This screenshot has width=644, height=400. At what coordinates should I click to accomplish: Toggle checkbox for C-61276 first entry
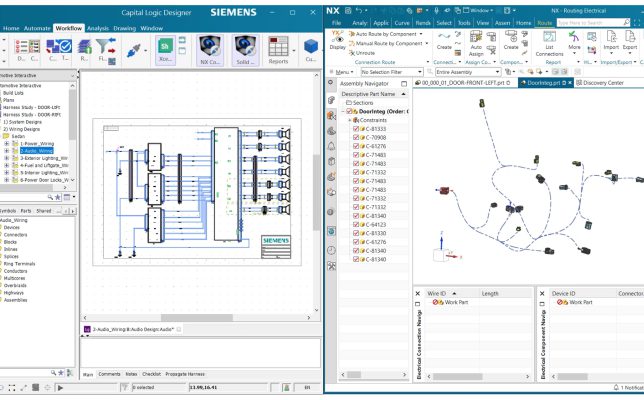coord(356,146)
